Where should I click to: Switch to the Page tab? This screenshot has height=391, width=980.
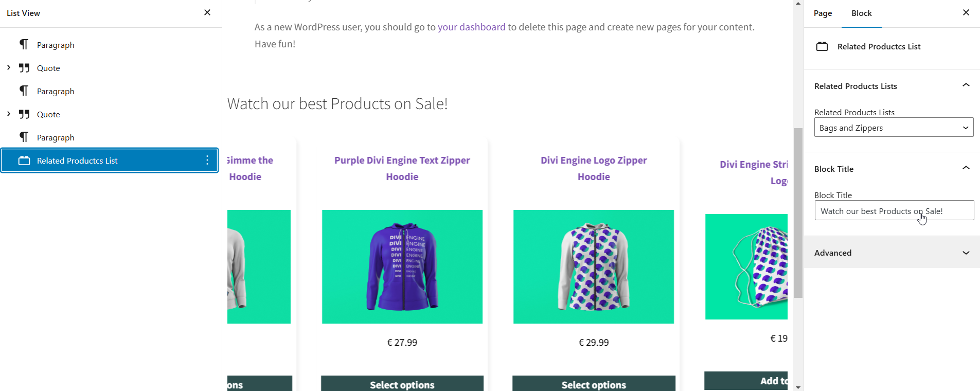pyautogui.click(x=823, y=13)
